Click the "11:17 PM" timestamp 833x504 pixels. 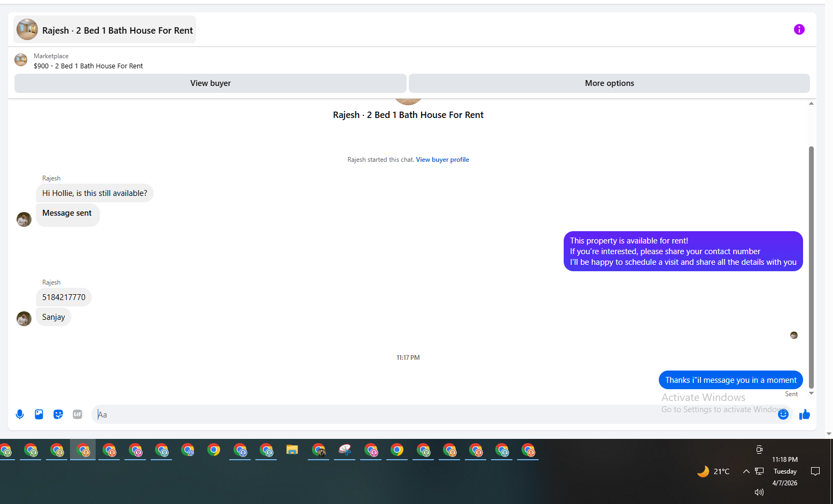(408, 358)
